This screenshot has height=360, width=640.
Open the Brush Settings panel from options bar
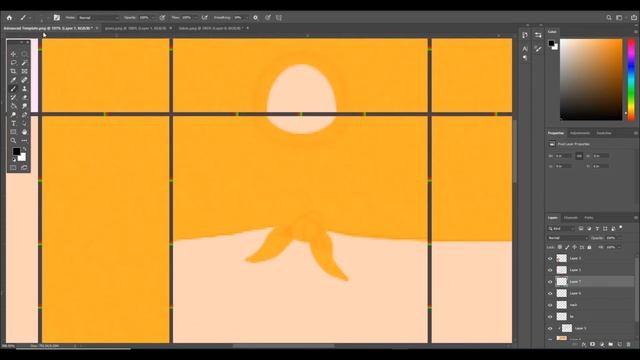pyautogui.click(x=57, y=18)
